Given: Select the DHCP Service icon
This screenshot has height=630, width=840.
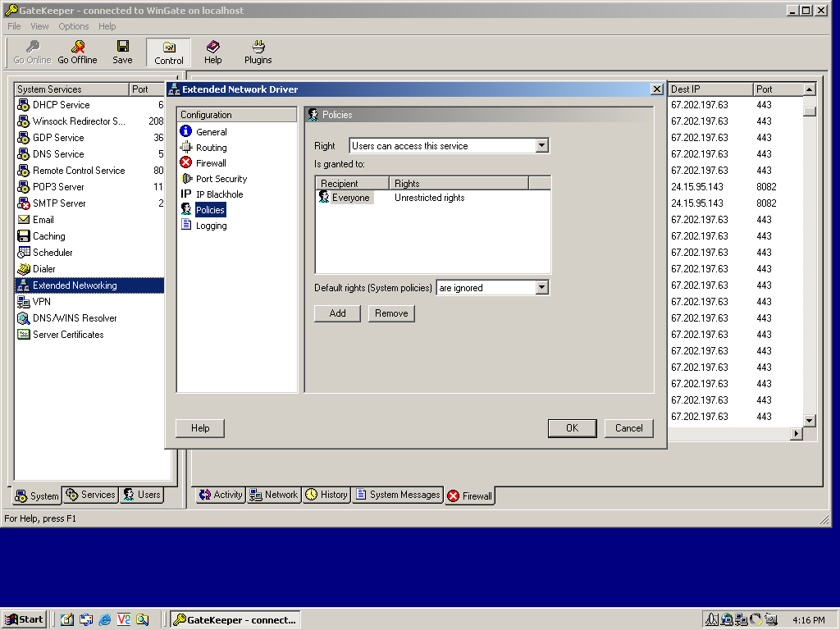Looking at the screenshot, I should pos(23,105).
